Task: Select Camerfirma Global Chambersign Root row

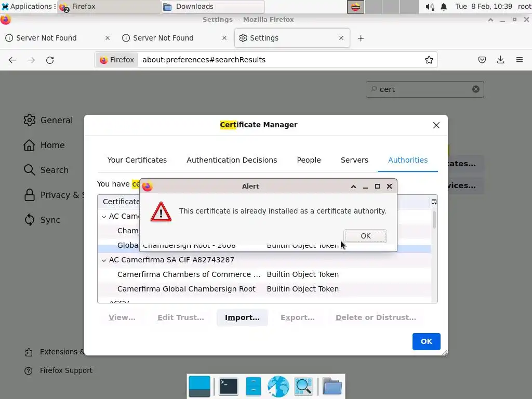Action: coord(264,289)
